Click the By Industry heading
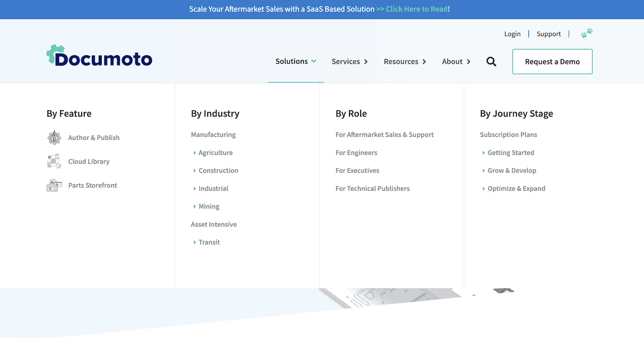Image resolution: width=644 pixels, height=338 pixels. point(215,113)
